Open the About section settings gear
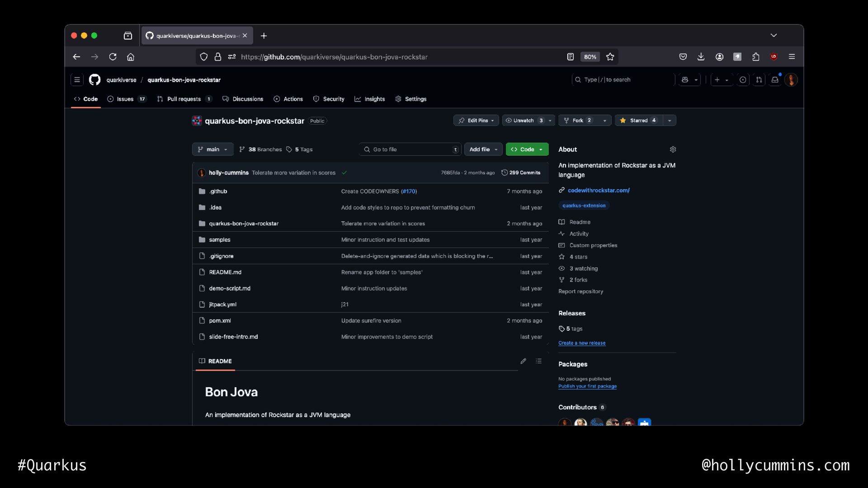Screen dimensions: 868x488 point(673,150)
